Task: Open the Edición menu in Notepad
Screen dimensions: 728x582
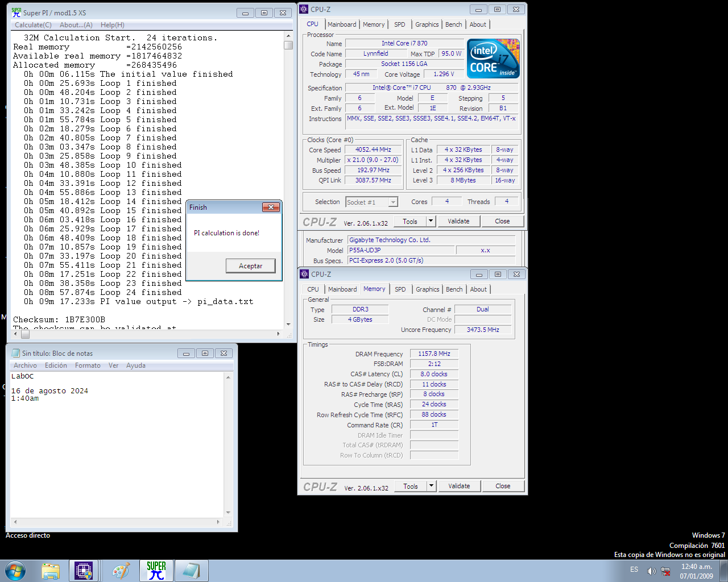Action: click(x=56, y=365)
